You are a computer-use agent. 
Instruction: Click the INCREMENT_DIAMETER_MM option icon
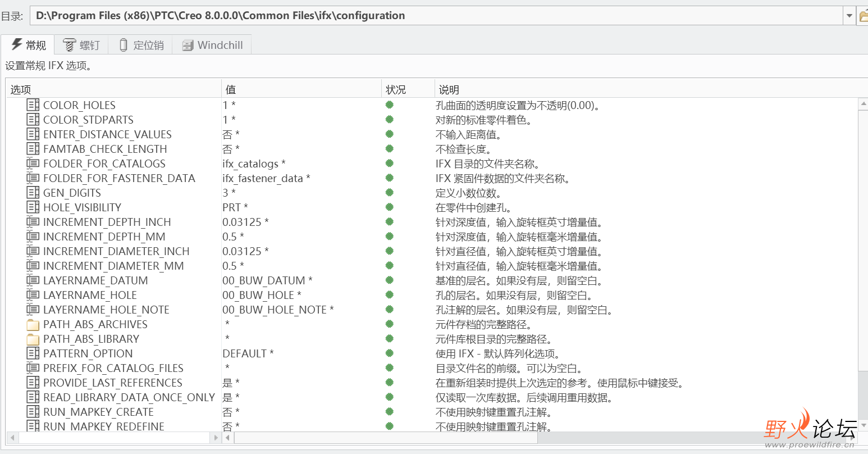[x=33, y=266]
